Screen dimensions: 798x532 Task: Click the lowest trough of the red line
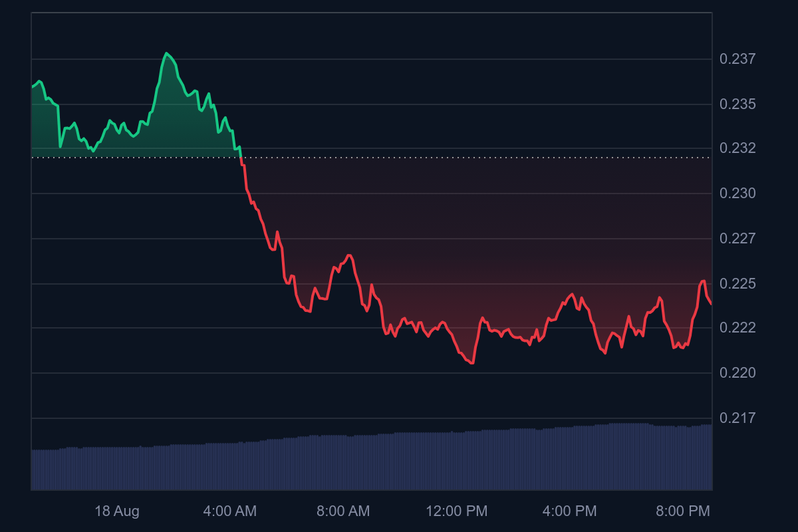click(x=471, y=363)
